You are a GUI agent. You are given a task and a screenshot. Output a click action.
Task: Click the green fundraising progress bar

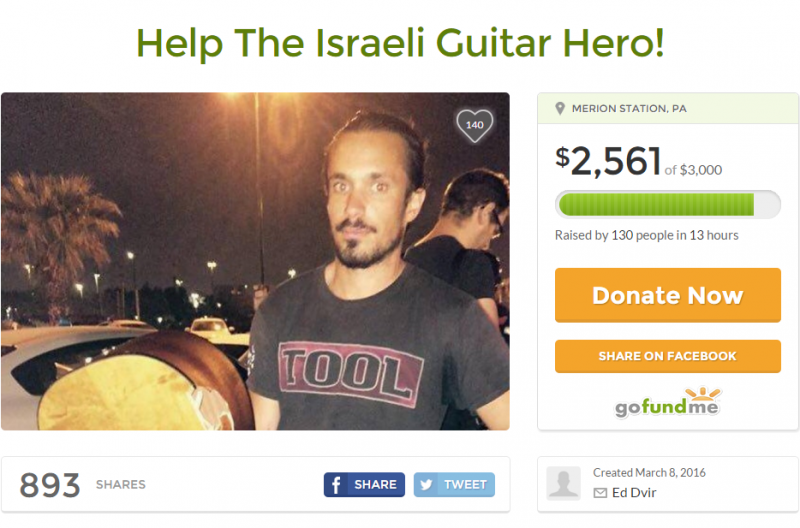click(668, 205)
